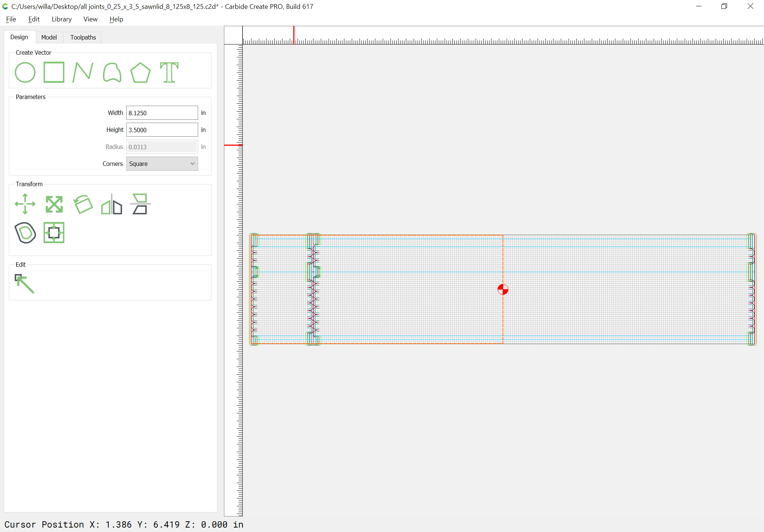Viewport: 764px width, 532px height.
Task: Choose the Polyline drawing tool
Action: click(83, 72)
